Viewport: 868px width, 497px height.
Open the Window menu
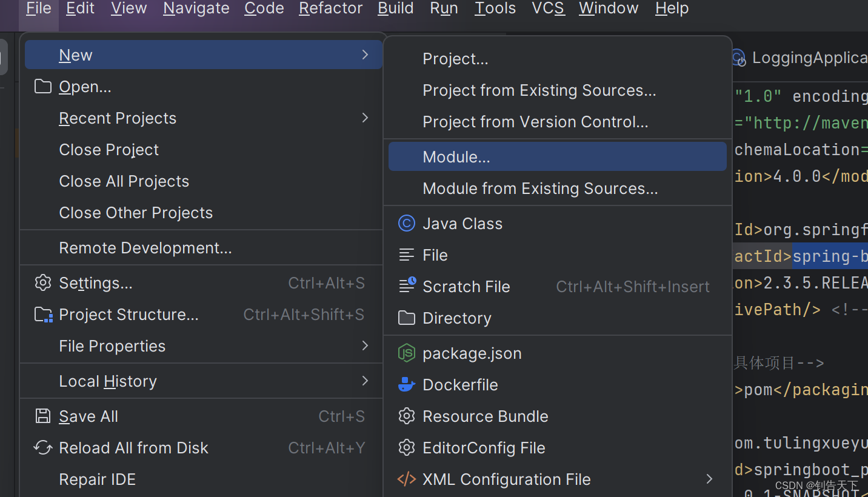609,8
